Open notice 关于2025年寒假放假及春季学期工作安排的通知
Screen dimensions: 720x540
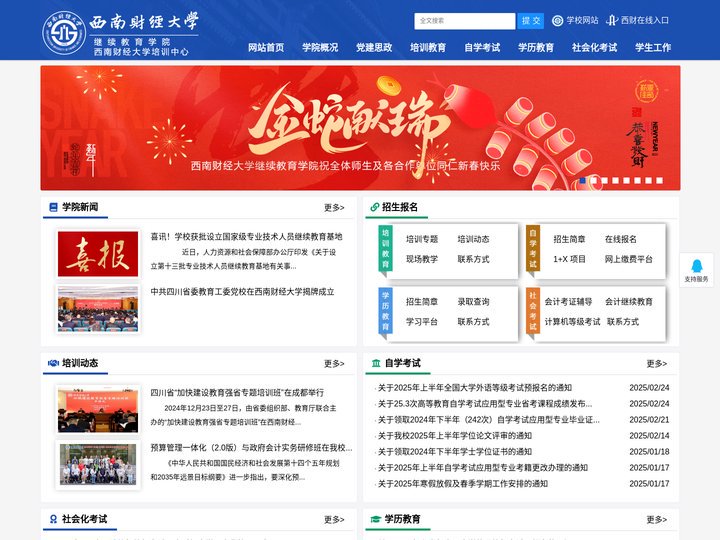(x=463, y=484)
